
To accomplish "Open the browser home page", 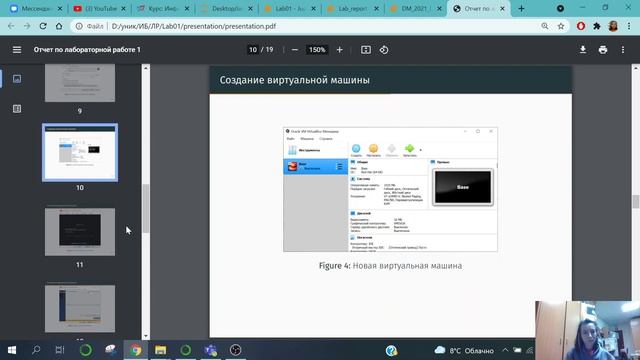I will pos(59,26).
